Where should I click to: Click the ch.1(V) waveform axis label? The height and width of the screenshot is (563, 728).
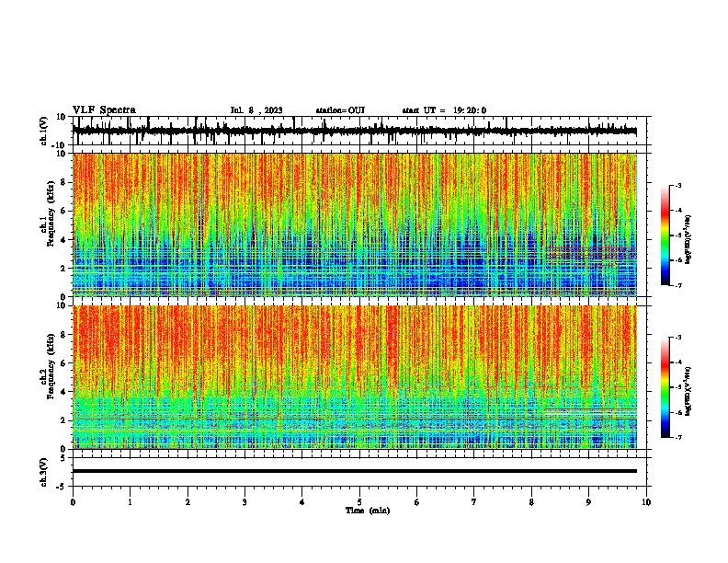[44, 131]
